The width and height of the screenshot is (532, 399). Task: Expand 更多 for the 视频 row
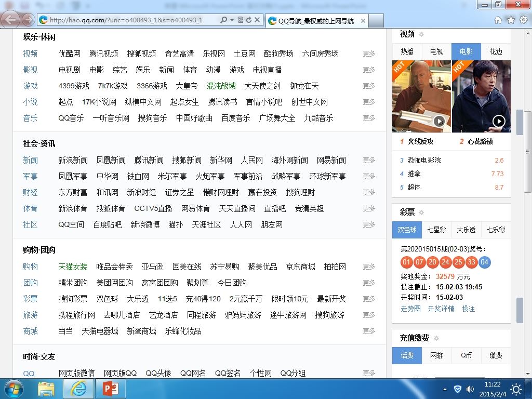369,54
